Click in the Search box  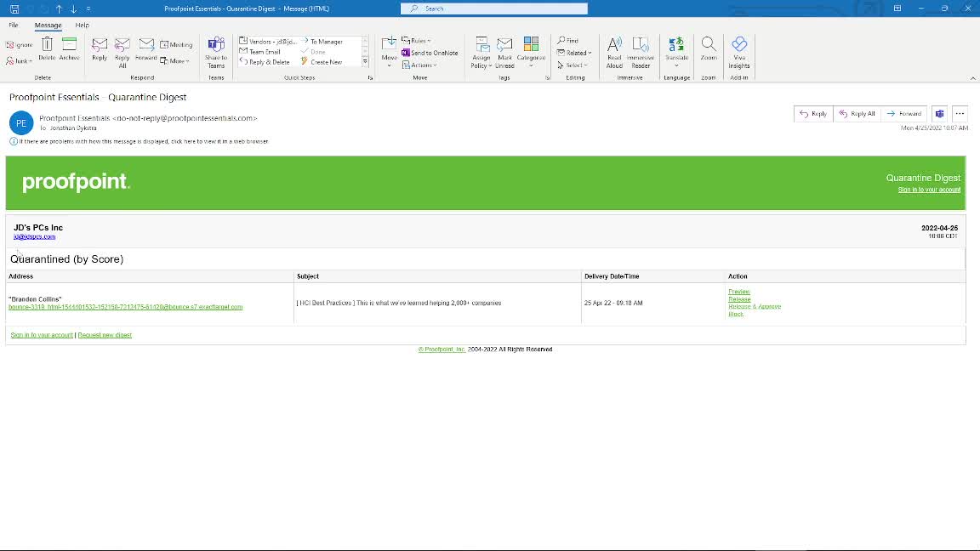coord(493,9)
